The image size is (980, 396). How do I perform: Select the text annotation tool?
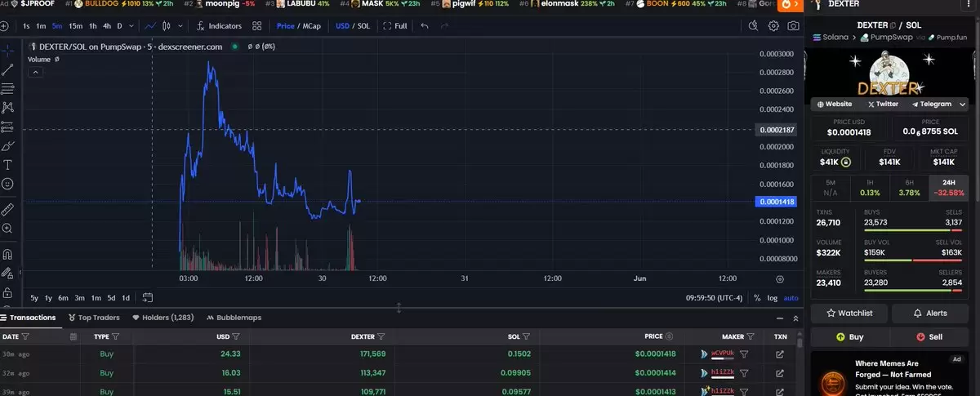pos(7,165)
